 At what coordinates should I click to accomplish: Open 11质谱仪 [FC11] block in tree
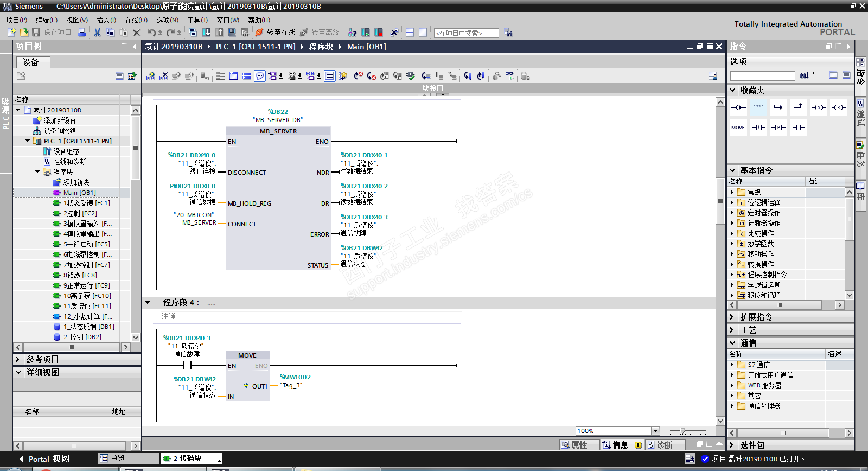point(87,306)
